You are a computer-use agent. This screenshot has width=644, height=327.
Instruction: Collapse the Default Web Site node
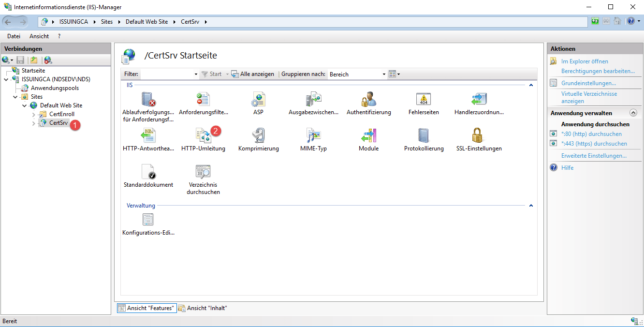pos(25,105)
